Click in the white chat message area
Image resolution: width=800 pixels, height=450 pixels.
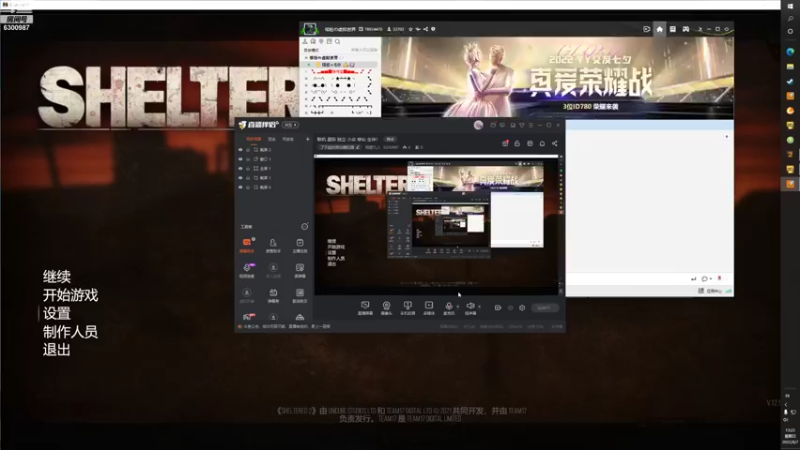click(x=649, y=202)
